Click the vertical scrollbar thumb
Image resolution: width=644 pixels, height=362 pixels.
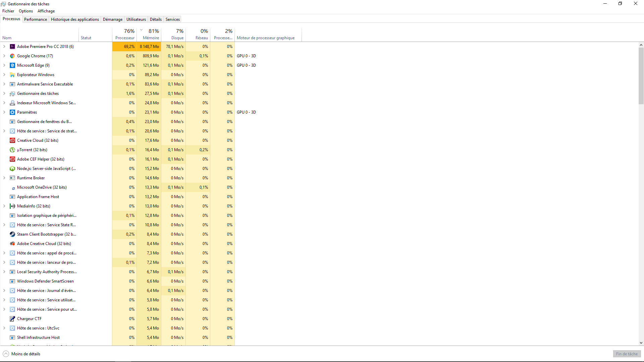click(x=641, y=76)
